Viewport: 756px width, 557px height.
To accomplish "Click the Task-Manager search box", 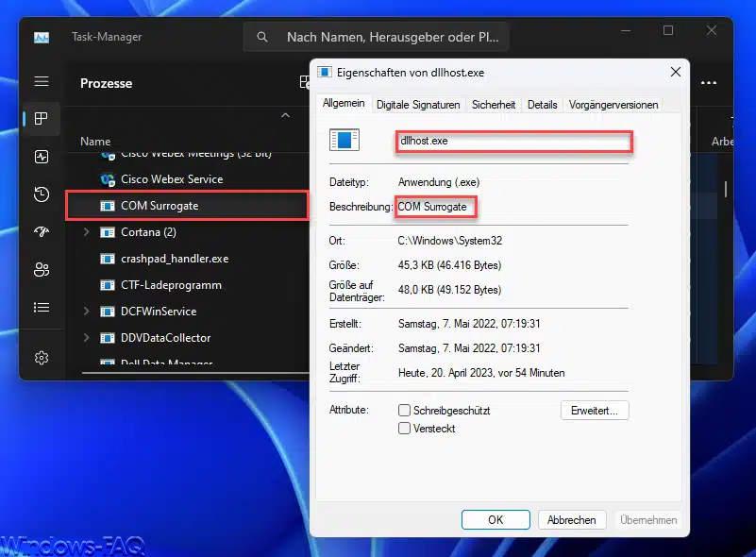I will [x=377, y=37].
